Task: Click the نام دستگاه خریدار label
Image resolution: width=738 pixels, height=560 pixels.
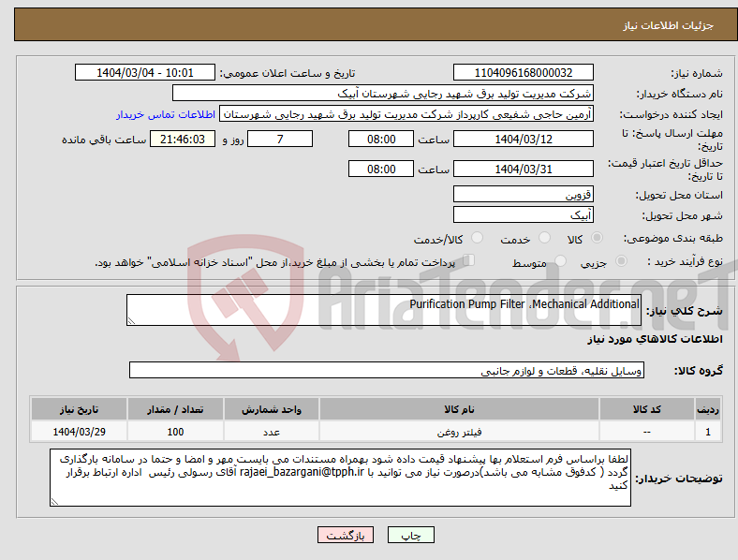Action: [x=680, y=95]
